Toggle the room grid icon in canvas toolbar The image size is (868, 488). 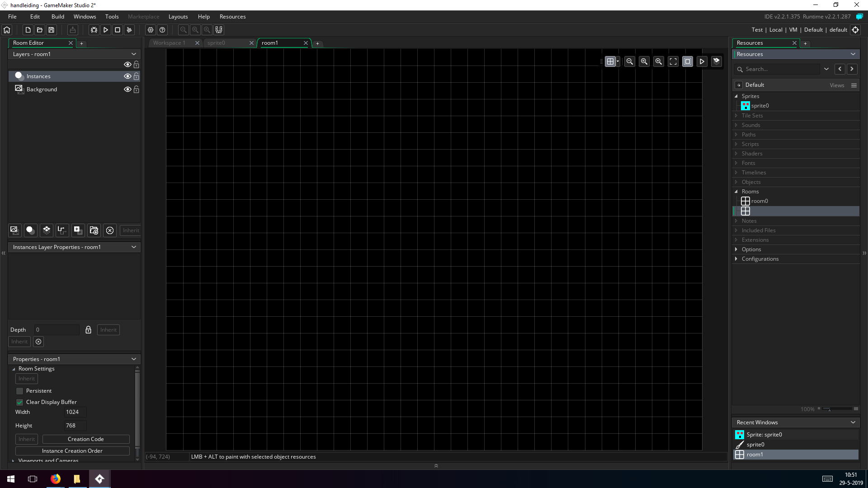610,61
